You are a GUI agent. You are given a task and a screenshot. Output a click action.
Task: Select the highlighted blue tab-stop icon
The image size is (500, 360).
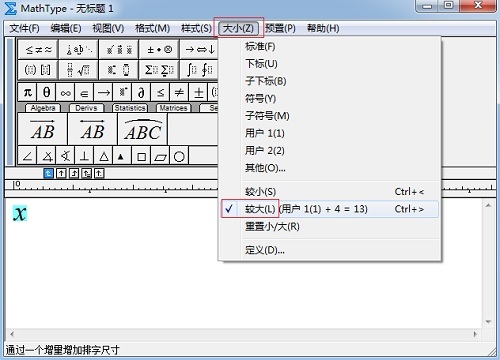coord(48,173)
